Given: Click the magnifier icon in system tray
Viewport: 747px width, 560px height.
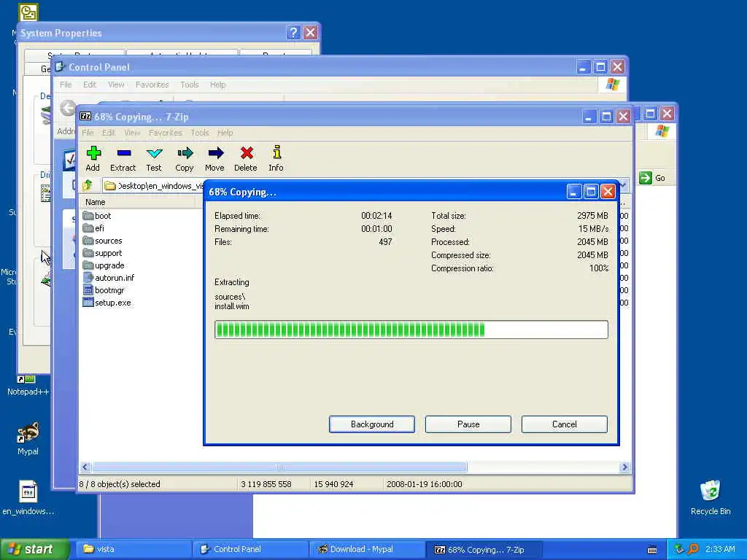Looking at the screenshot, I should [693, 549].
